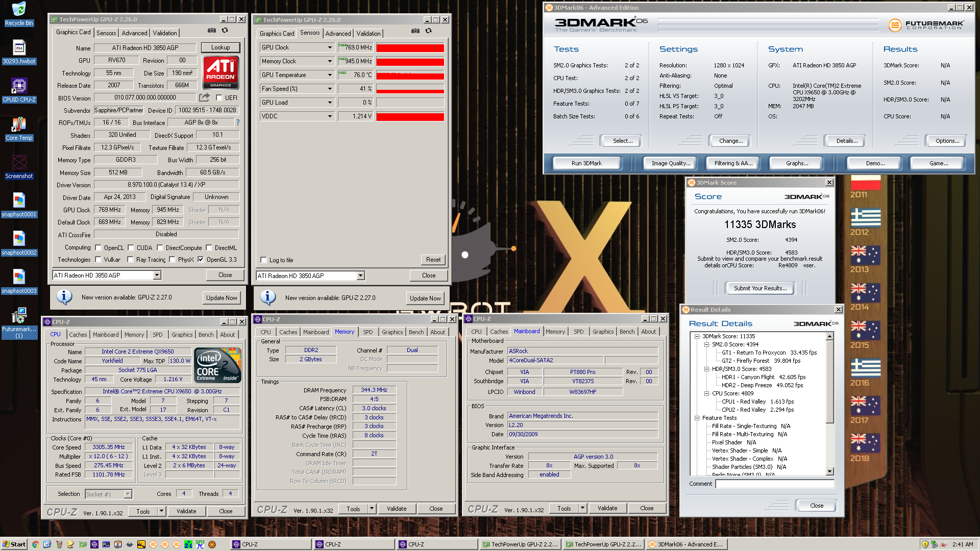Screen dimensions: 980x551
Task: Open 3DMark06 Advanced Edition taskbar button
Action: [686, 544]
